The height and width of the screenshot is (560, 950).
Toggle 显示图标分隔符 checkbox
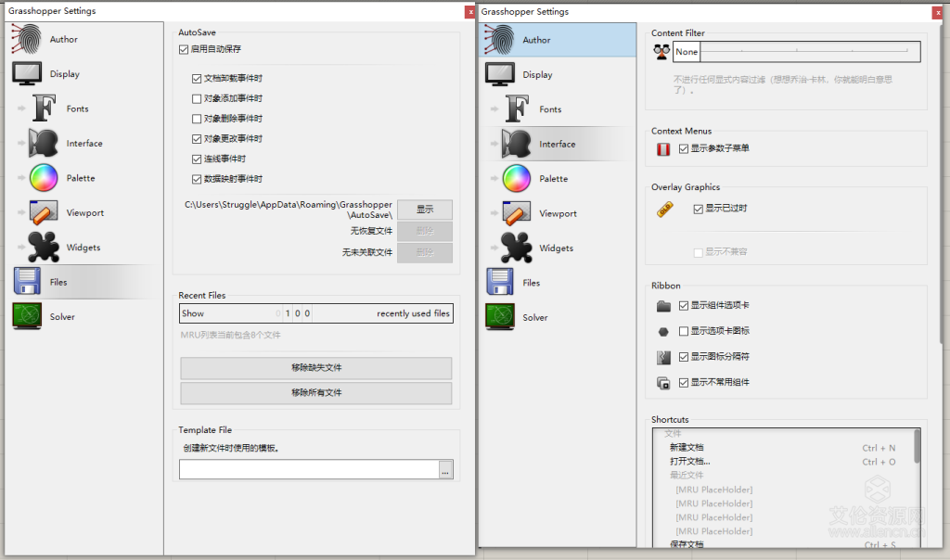click(x=684, y=357)
